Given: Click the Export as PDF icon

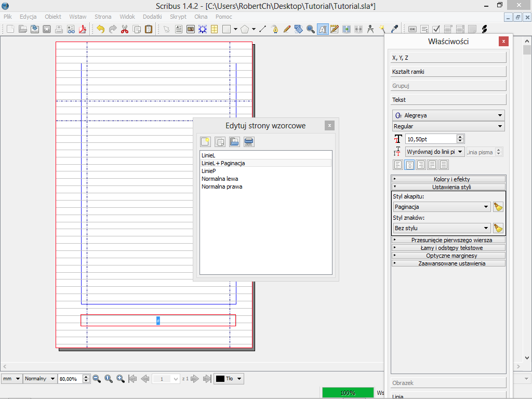Looking at the screenshot, I should tap(82, 29).
